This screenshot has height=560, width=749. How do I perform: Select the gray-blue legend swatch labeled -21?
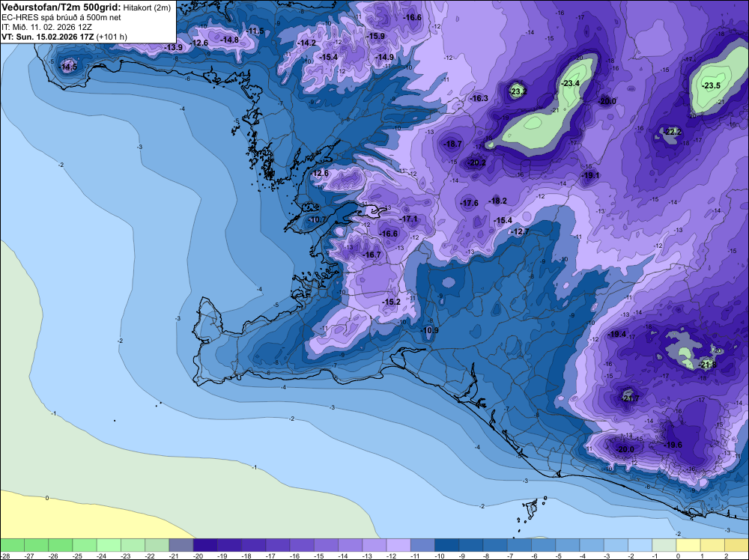(x=181, y=545)
